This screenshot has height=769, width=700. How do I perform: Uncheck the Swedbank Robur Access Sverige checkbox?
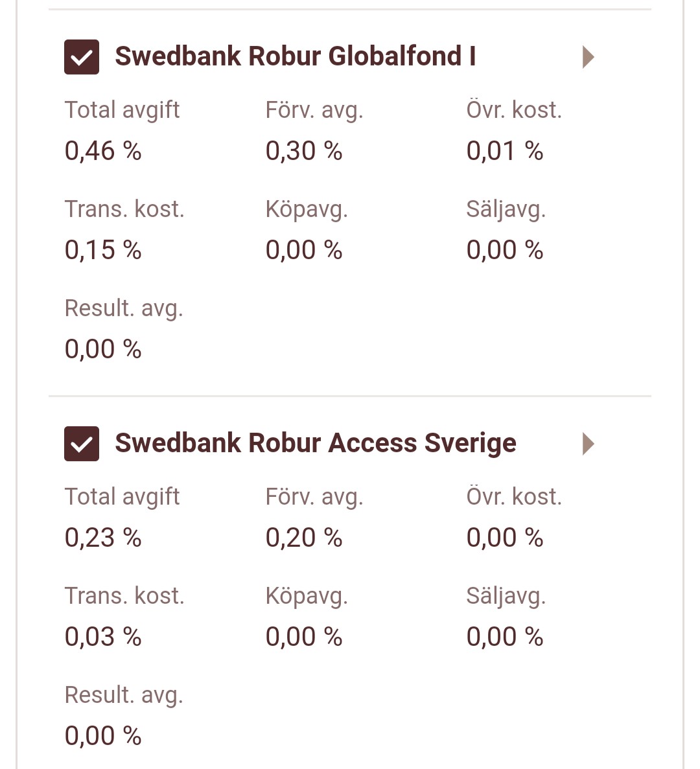pyautogui.click(x=82, y=444)
